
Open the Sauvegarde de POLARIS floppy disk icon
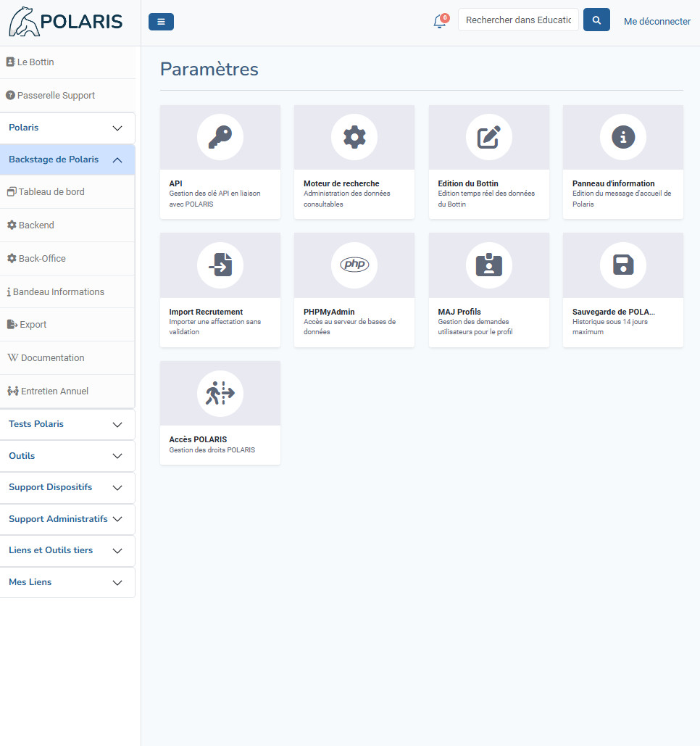[623, 265]
